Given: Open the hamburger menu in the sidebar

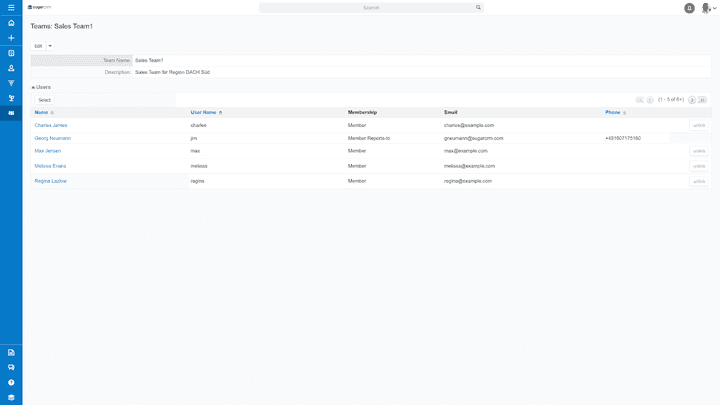Looking at the screenshot, I should (11, 7).
